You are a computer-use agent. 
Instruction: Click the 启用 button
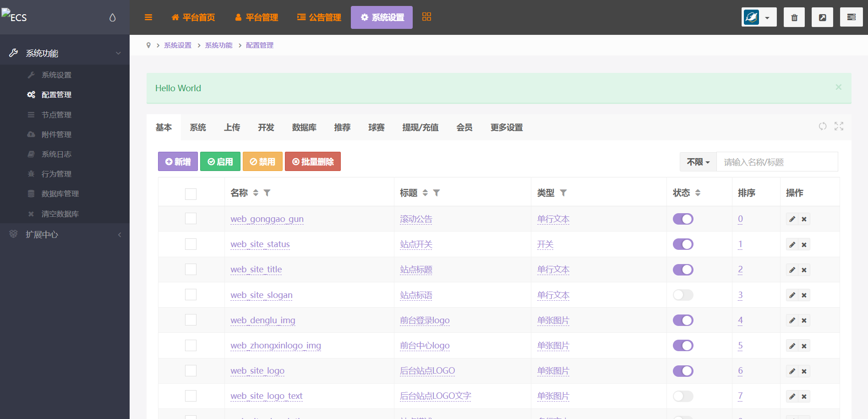(x=220, y=161)
